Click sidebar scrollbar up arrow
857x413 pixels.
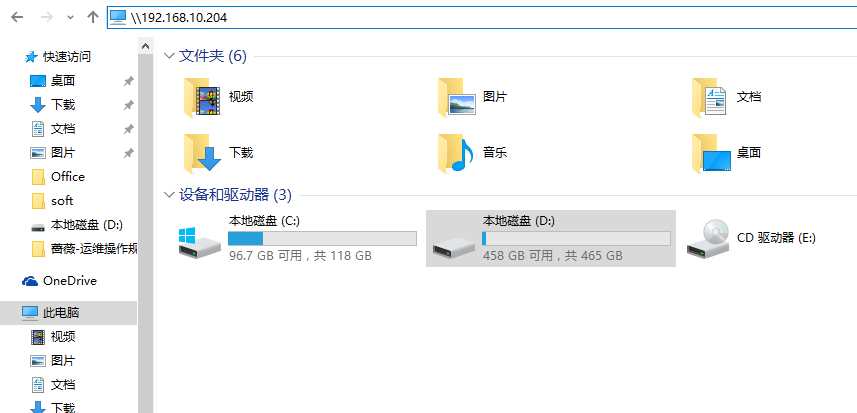tap(145, 46)
